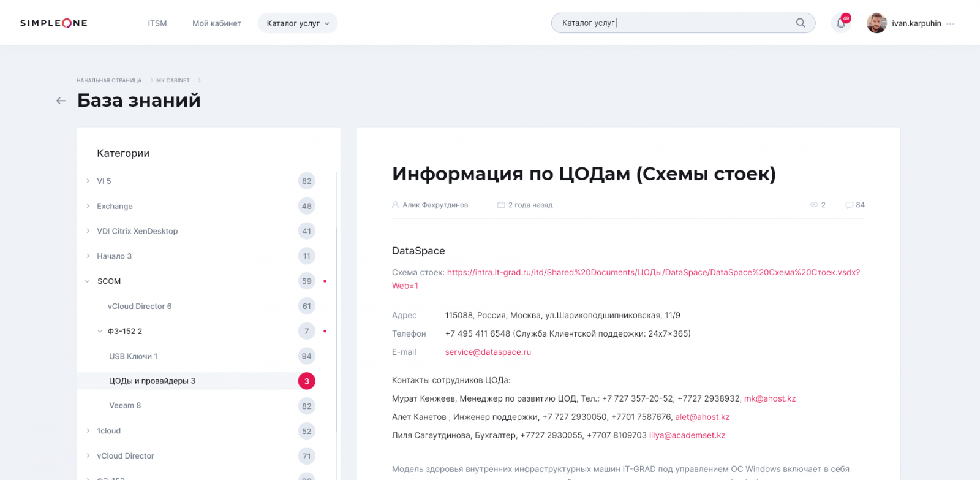The width and height of the screenshot is (980, 480).
Task: Select the Exchange category
Action: point(115,206)
